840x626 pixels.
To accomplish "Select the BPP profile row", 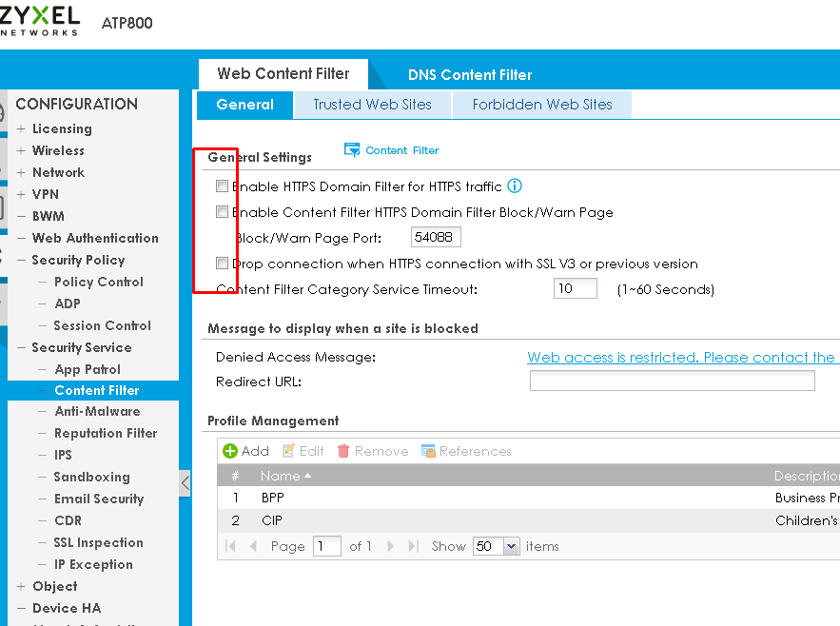I will tap(528, 498).
